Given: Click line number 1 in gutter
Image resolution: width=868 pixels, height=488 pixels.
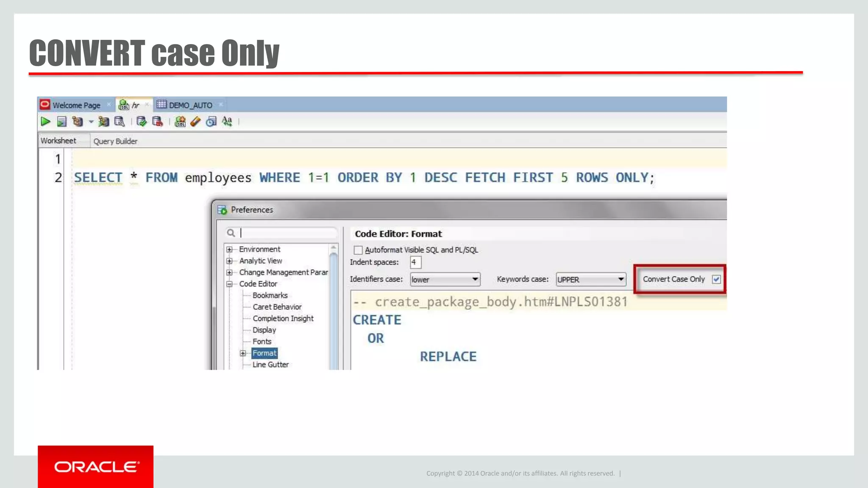Looking at the screenshot, I should (58, 159).
